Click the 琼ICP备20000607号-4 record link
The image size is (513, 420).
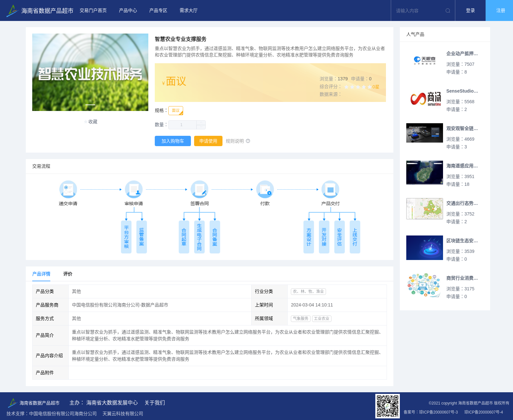[x=484, y=412]
